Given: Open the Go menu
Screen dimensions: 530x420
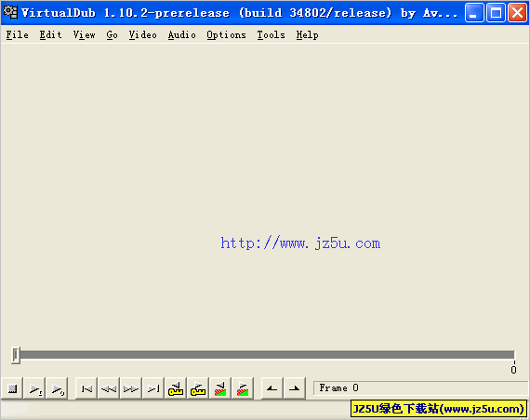Looking at the screenshot, I should coord(112,34).
